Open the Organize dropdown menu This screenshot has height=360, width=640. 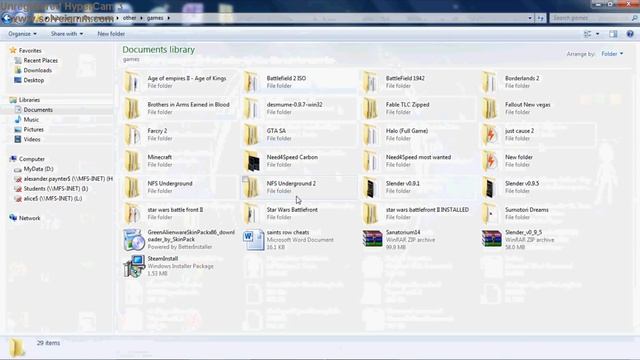coord(22,34)
